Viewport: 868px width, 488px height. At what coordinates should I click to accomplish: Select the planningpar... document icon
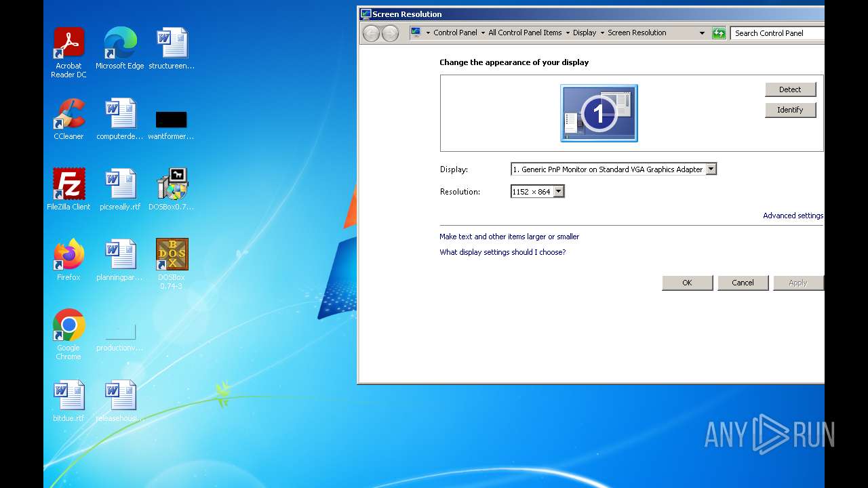coord(120,260)
